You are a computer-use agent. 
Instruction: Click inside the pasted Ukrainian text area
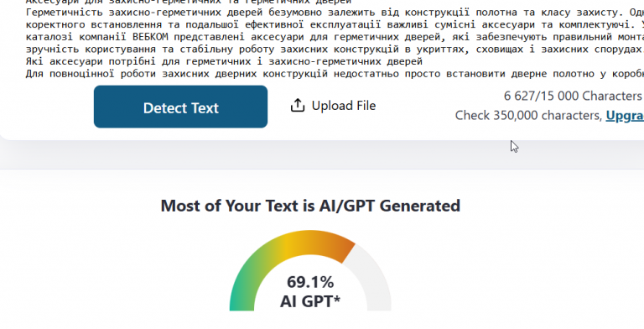(335, 39)
